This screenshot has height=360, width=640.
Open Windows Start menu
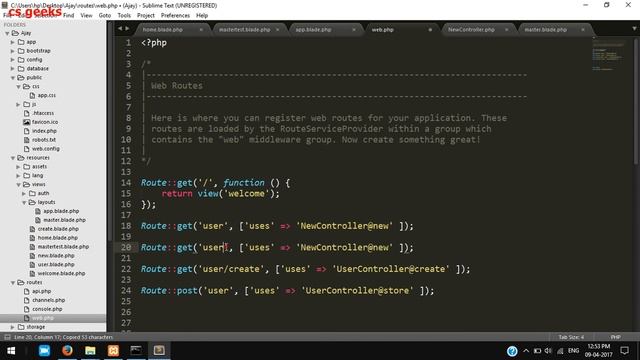click(x=11, y=351)
